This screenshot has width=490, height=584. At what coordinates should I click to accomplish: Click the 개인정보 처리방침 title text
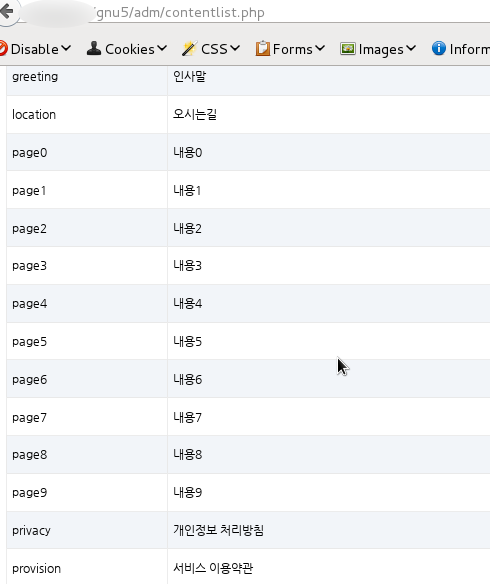(x=218, y=530)
